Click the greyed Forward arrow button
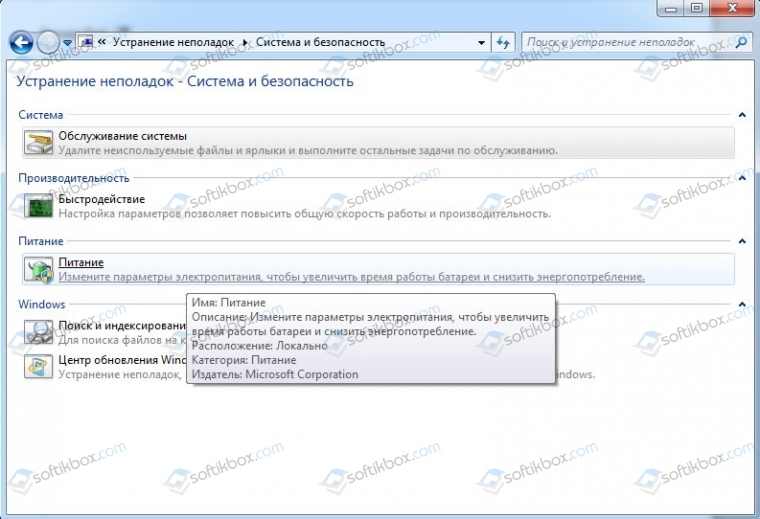 tap(48, 43)
